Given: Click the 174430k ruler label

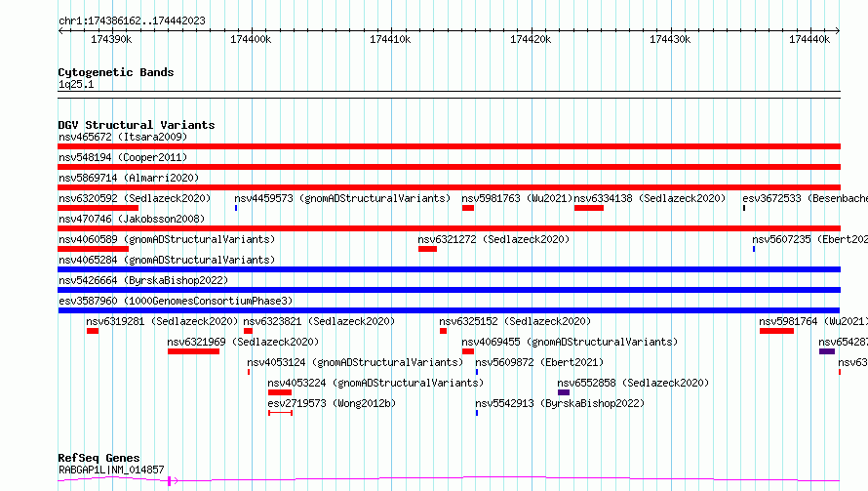Looking at the screenshot, I should click(x=670, y=39).
